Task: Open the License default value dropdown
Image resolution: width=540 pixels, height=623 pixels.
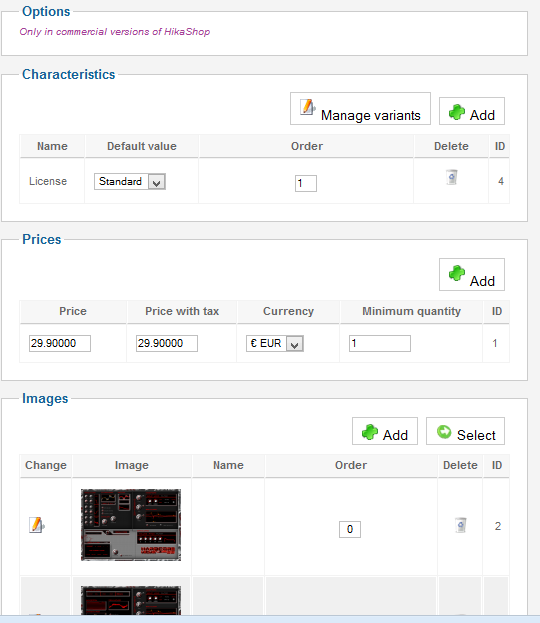Action: (130, 182)
